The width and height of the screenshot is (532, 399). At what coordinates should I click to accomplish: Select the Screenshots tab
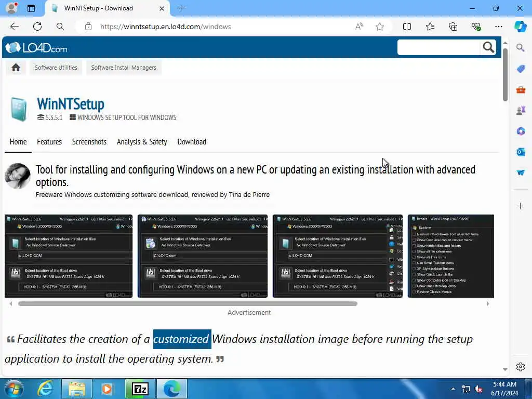(x=89, y=142)
